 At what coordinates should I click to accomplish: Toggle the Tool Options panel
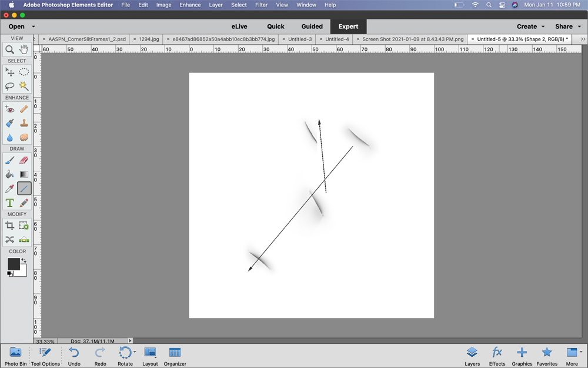tap(45, 356)
